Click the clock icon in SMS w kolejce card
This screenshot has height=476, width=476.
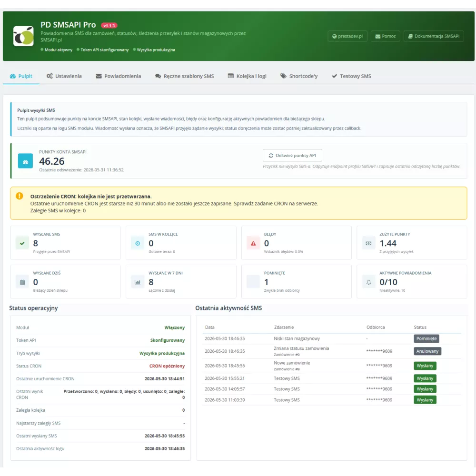point(138,243)
